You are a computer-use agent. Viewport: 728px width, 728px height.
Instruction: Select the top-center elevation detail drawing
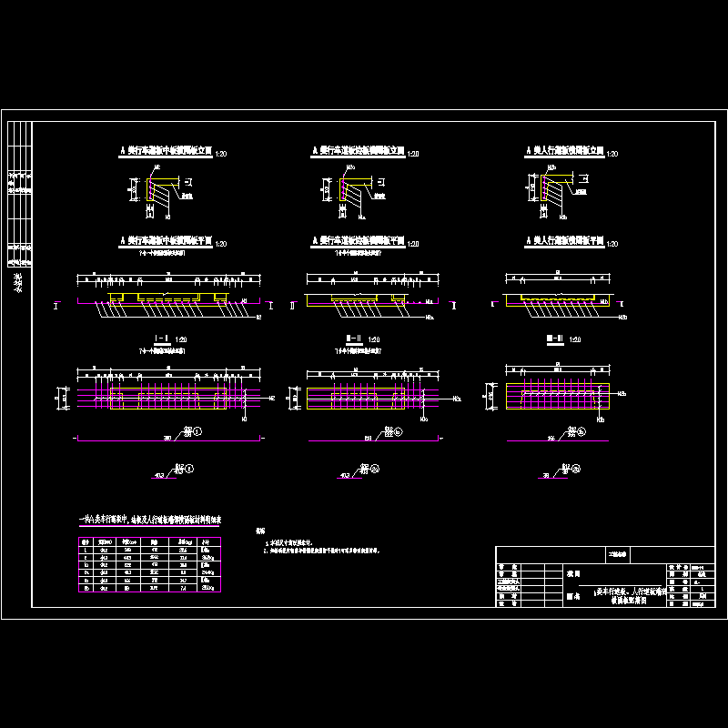(350, 196)
